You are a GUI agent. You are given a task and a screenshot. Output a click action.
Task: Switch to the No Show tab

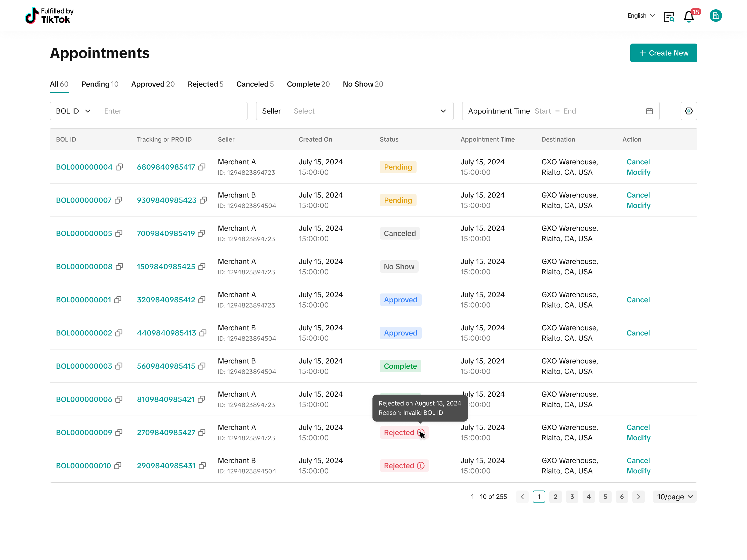tap(363, 84)
